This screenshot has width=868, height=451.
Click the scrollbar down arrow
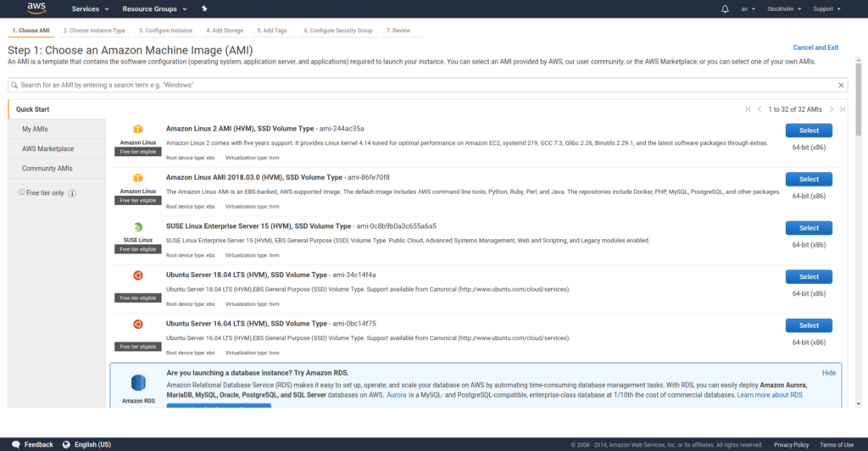859,404
